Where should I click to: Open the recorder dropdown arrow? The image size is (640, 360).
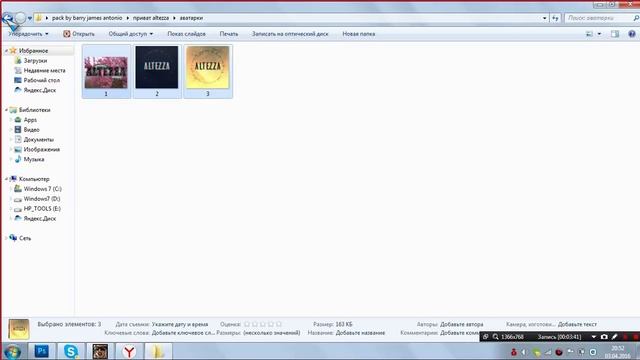[x=593, y=337]
